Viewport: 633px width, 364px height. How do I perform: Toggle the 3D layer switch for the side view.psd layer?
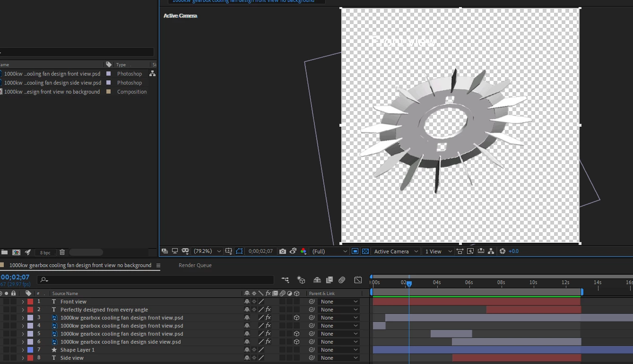point(296,342)
